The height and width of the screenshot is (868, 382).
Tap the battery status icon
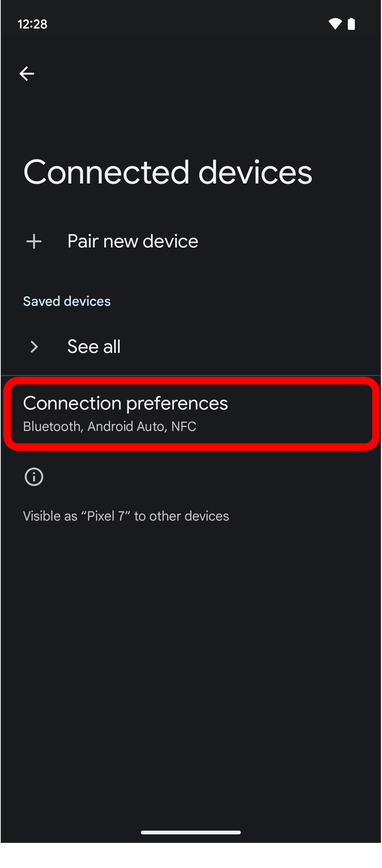click(351, 24)
